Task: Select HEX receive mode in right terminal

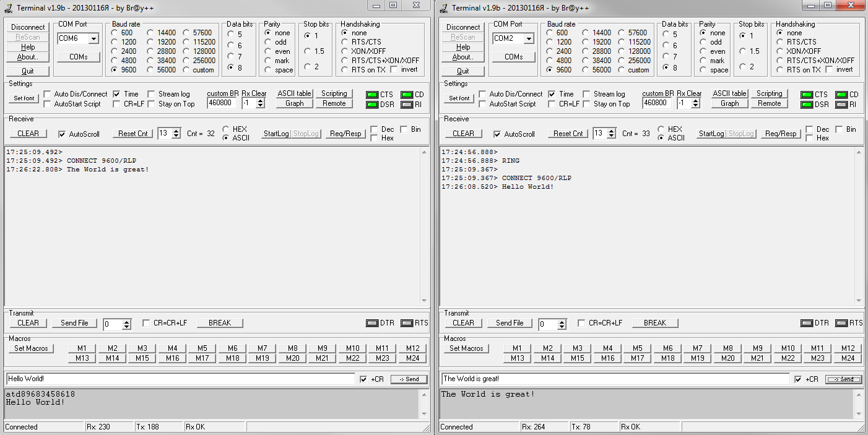Action: tap(661, 129)
